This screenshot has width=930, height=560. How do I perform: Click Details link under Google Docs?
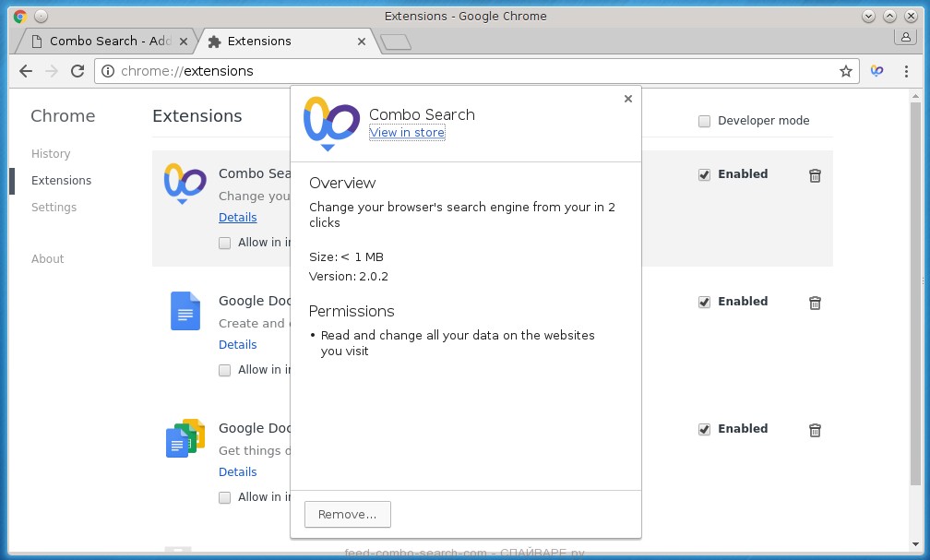coord(237,345)
